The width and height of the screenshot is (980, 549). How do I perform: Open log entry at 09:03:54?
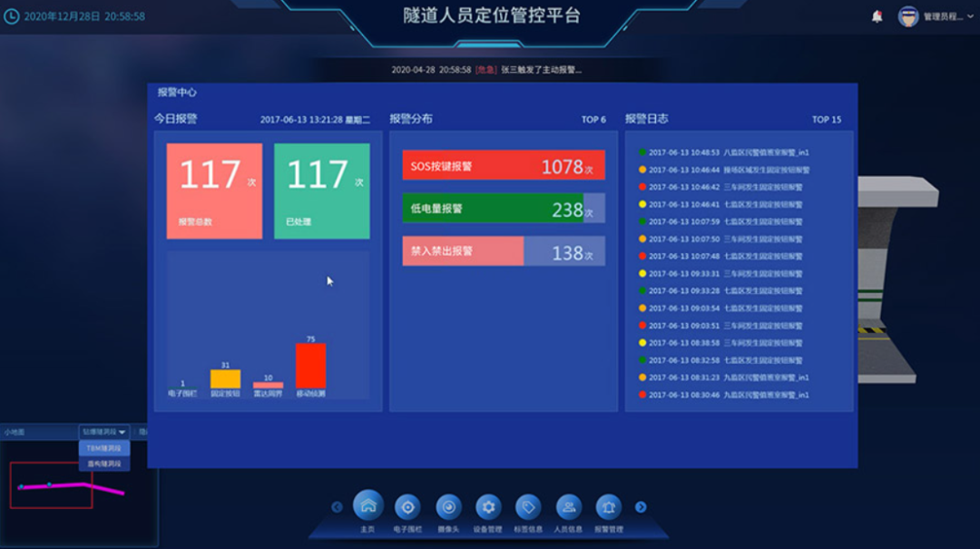720,308
